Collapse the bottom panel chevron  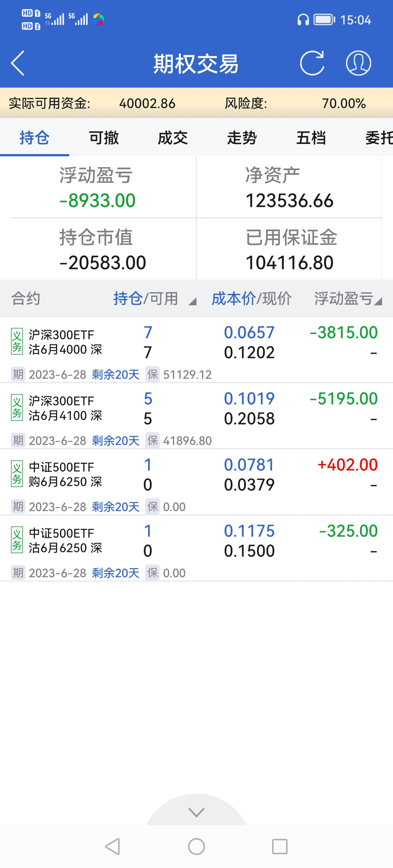[196, 812]
